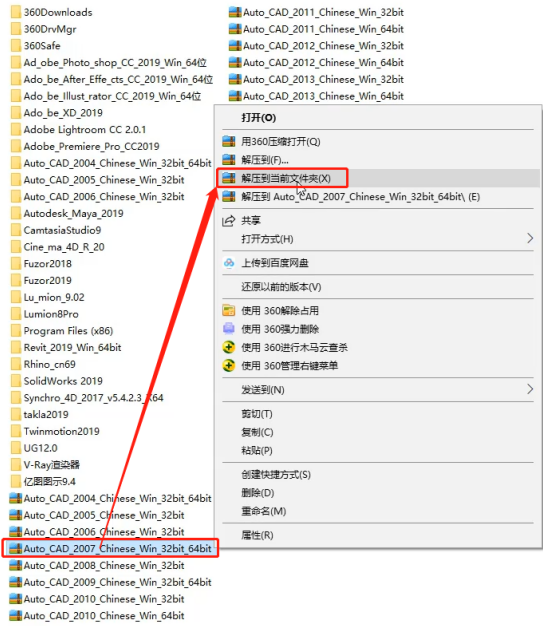
Task: Click archive icon of Auto_CAD_2012_Chinese_Win_64bit
Action: [235, 63]
